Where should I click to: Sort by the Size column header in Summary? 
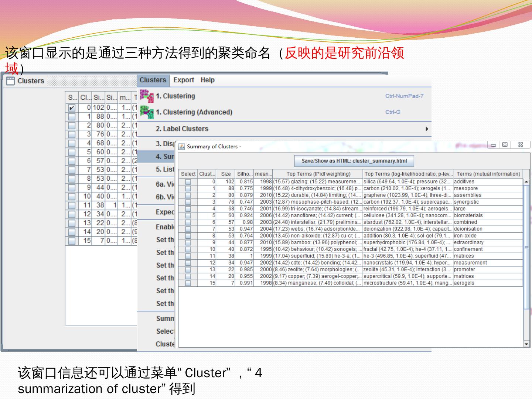[226, 174]
